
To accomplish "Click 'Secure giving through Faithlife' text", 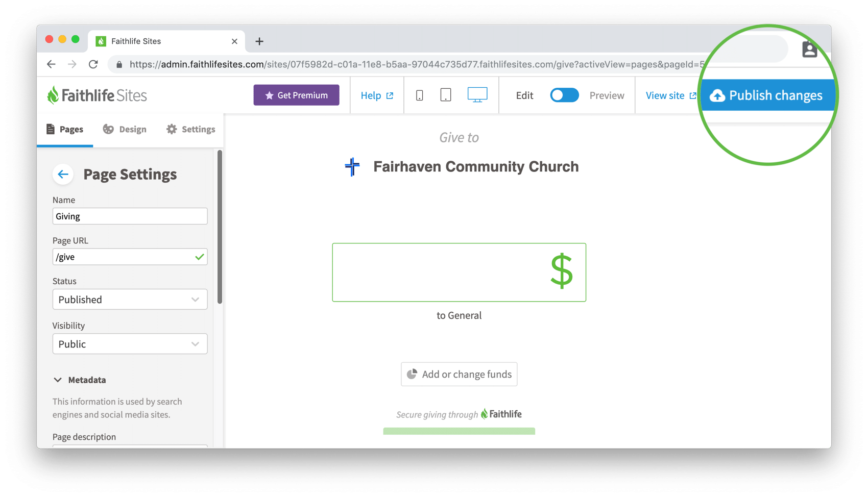I will (x=459, y=414).
